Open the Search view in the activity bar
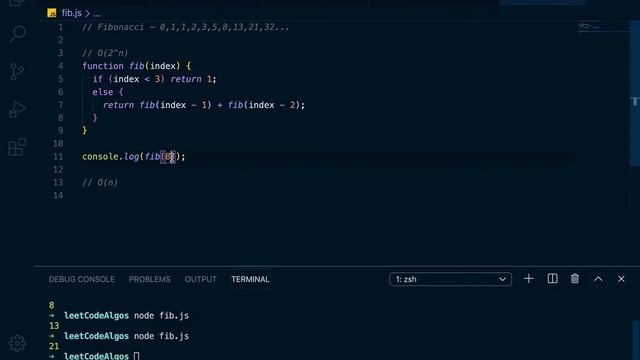 (18, 34)
